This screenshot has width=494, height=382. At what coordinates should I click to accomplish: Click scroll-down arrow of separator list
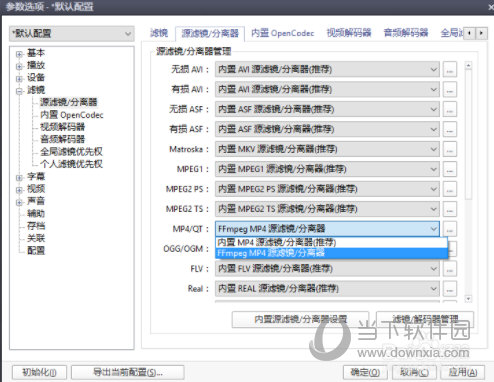(468, 299)
